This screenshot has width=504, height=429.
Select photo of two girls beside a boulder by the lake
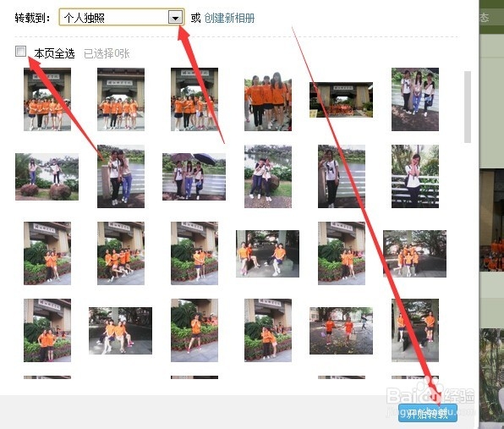(x=268, y=177)
